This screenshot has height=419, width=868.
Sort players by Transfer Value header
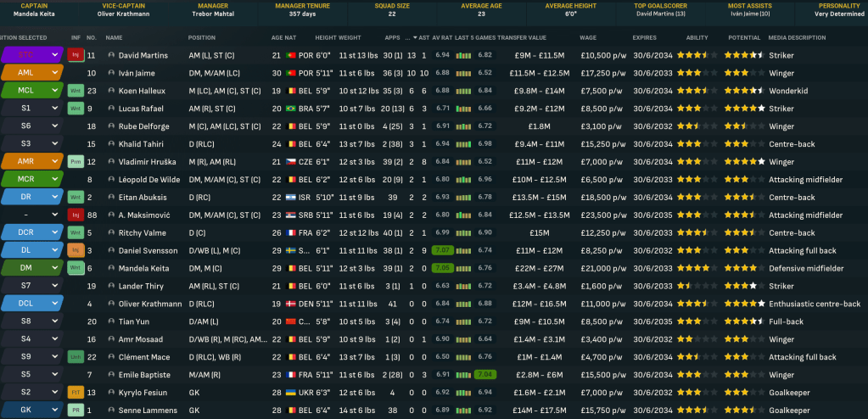(x=520, y=37)
